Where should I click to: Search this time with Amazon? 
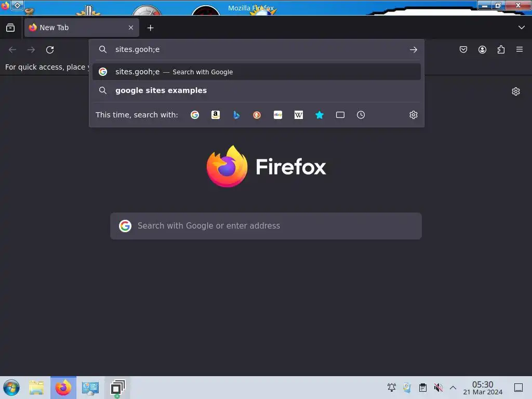[216, 115]
